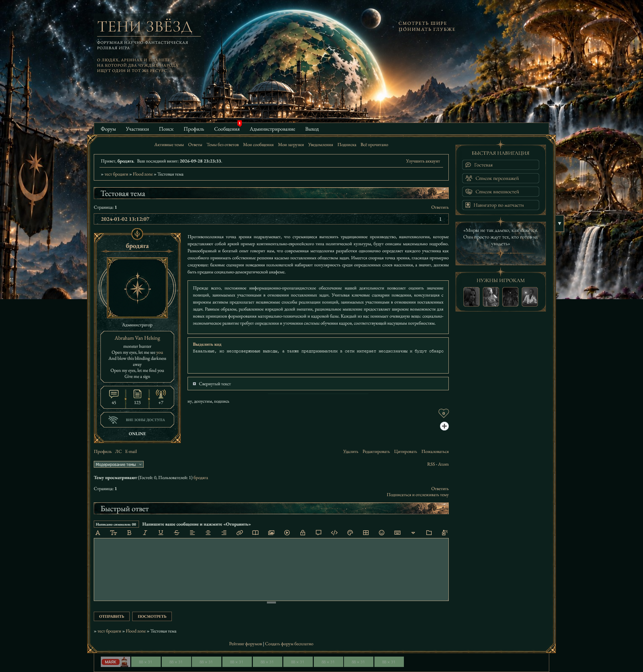Open the smiley emoticons picker

coord(381,532)
